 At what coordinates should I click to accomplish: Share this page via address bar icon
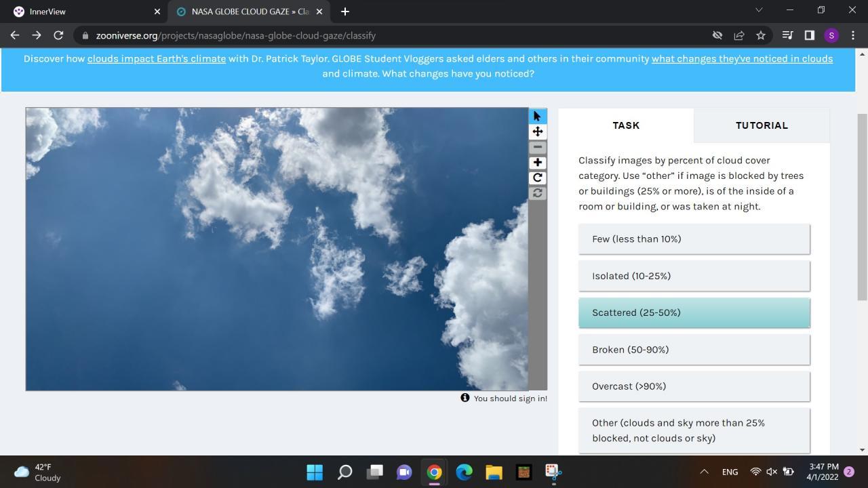(x=739, y=35)
